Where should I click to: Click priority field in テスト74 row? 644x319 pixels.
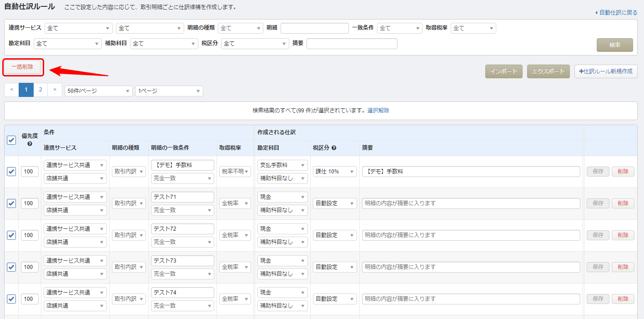tap(30, 299)
